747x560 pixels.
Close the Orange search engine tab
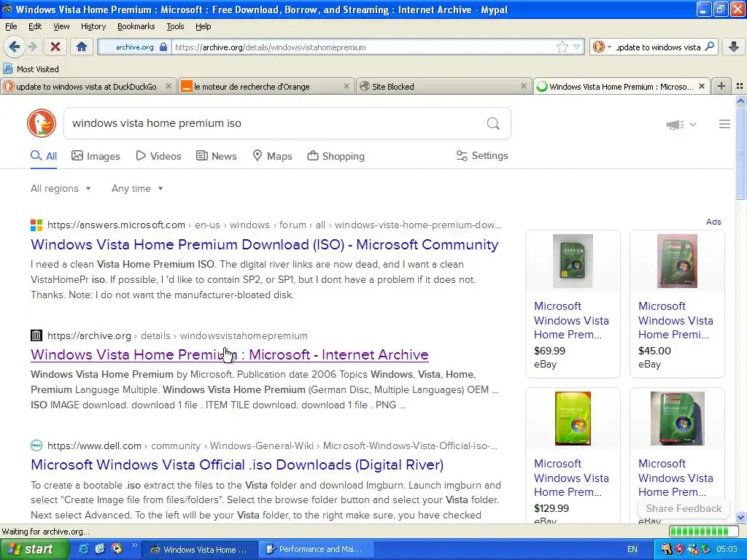(347, 86)
